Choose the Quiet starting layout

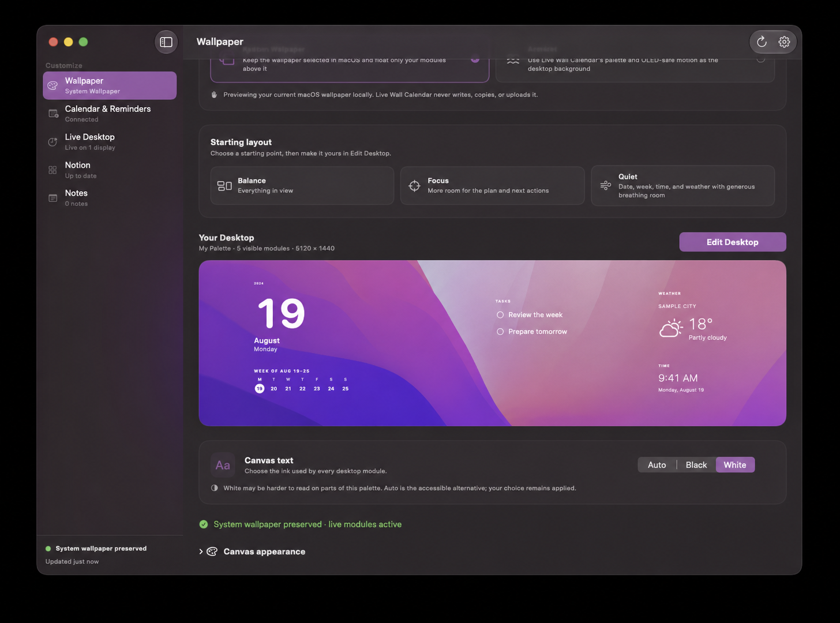click(x=682, y=186)
